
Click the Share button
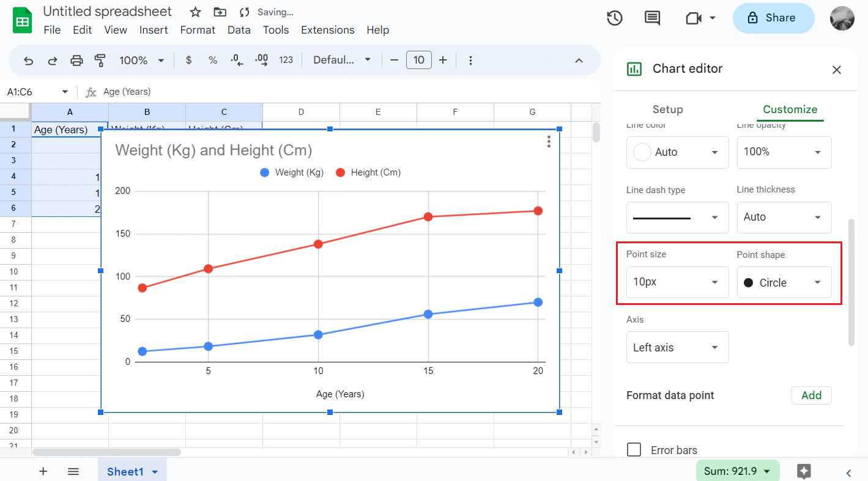[773, 18]
